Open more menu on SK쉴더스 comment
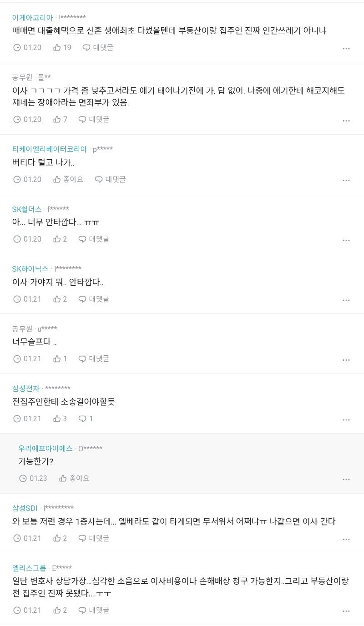This screenshot has height=626, width=364. coord(346,240)
